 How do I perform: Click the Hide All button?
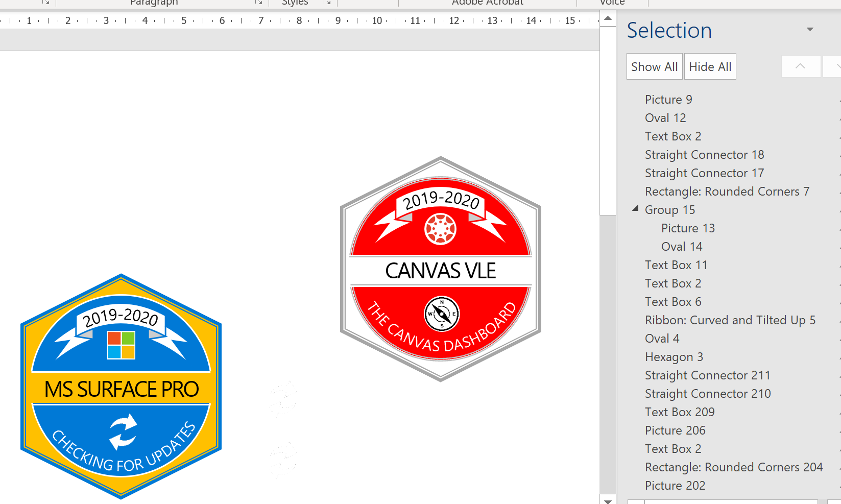tap(710, 66)
